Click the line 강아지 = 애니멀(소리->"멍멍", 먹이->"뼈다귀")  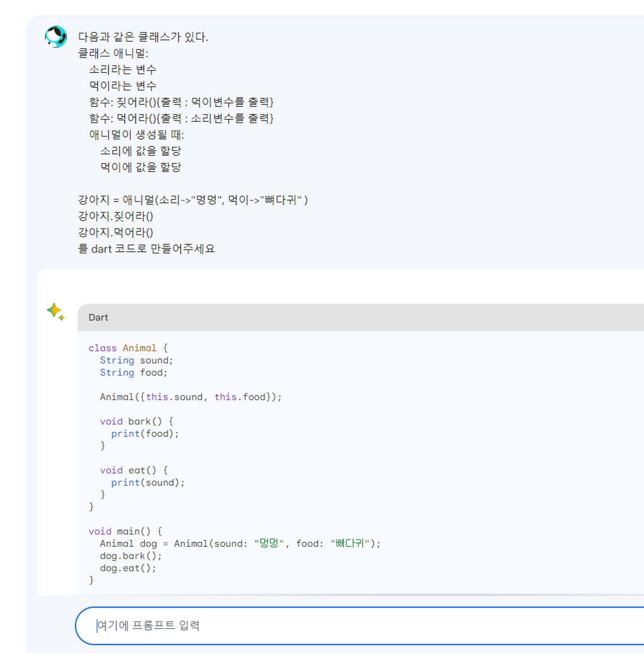[193, 200]
